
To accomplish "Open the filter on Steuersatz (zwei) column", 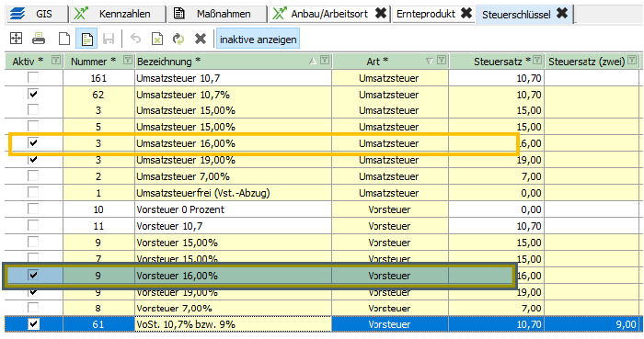I will 633,61.
